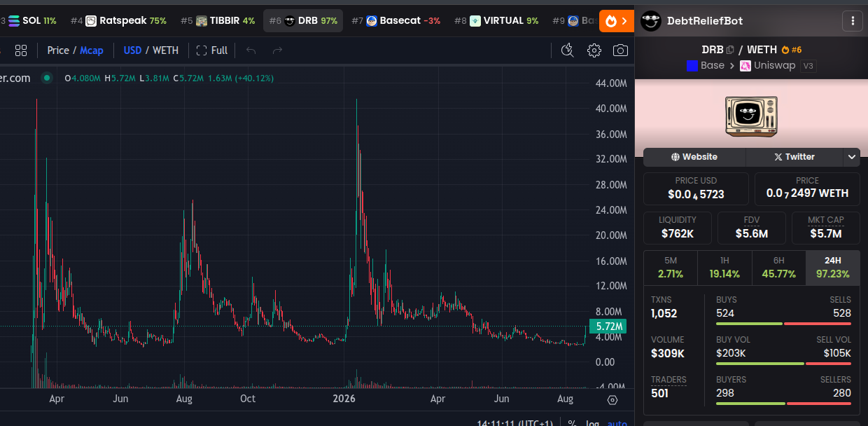Open the three-dot menu for DebtReliefBot
Viewport: 868px width, 426px height.
point(853,21)
